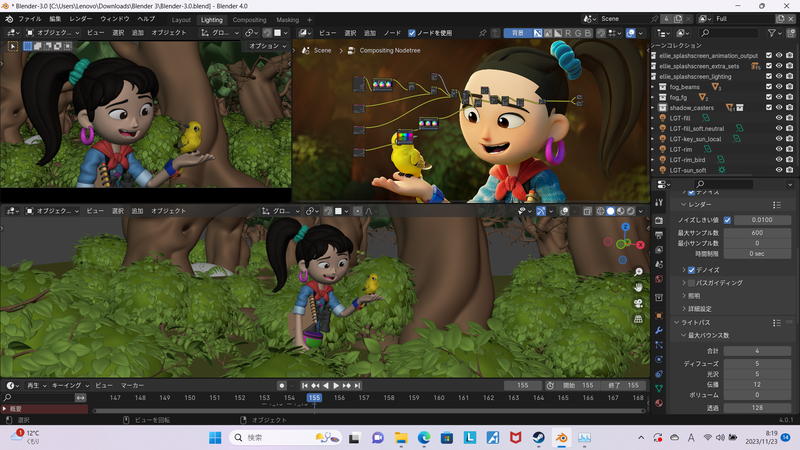
Task: Click the Blender logo menu icon
Action: [9, 19]
